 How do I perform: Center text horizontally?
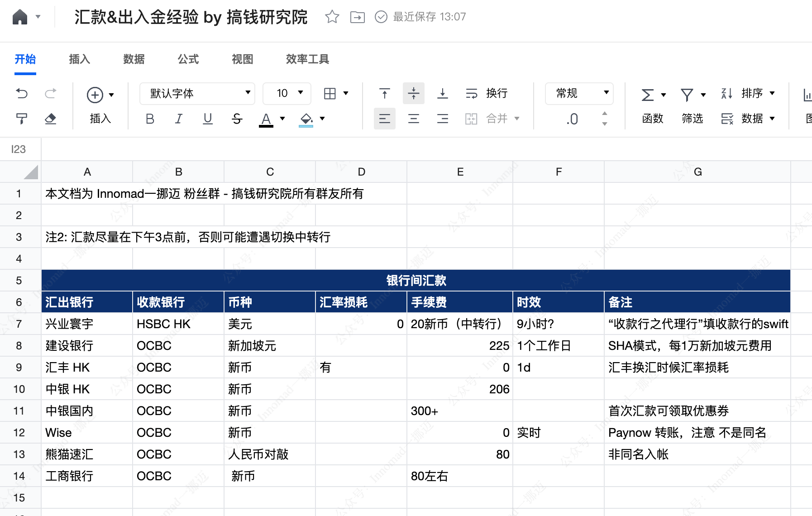[414, 119]
